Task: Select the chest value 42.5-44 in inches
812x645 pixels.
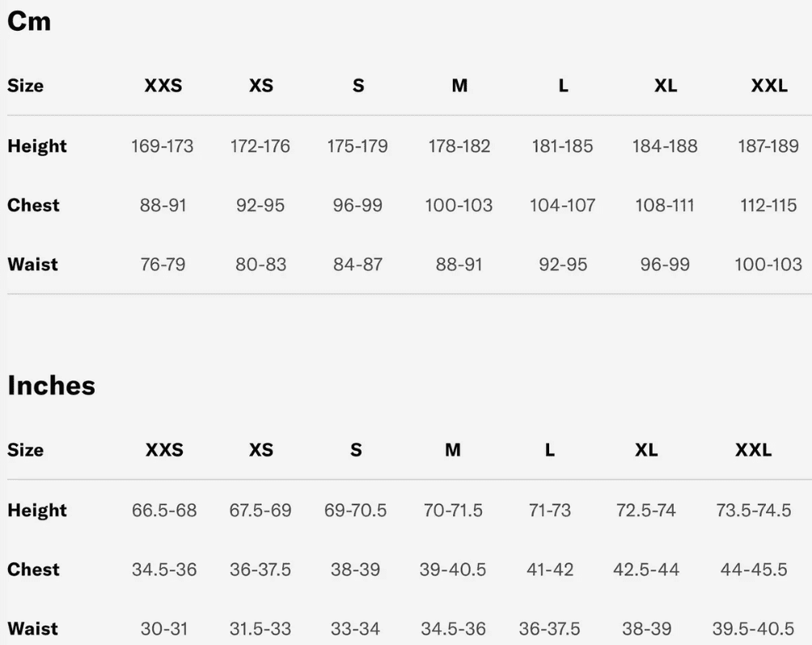Action: point(646,570)
